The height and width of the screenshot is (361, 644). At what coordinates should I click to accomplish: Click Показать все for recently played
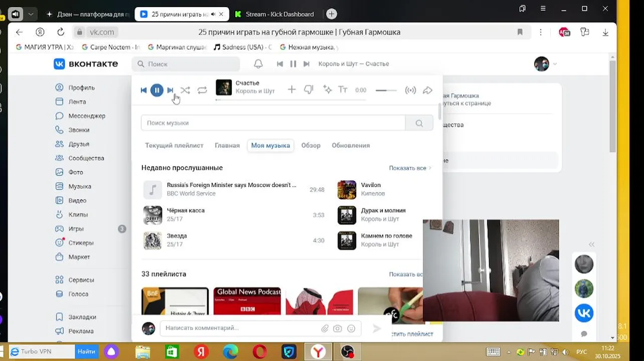pos(410,168)
